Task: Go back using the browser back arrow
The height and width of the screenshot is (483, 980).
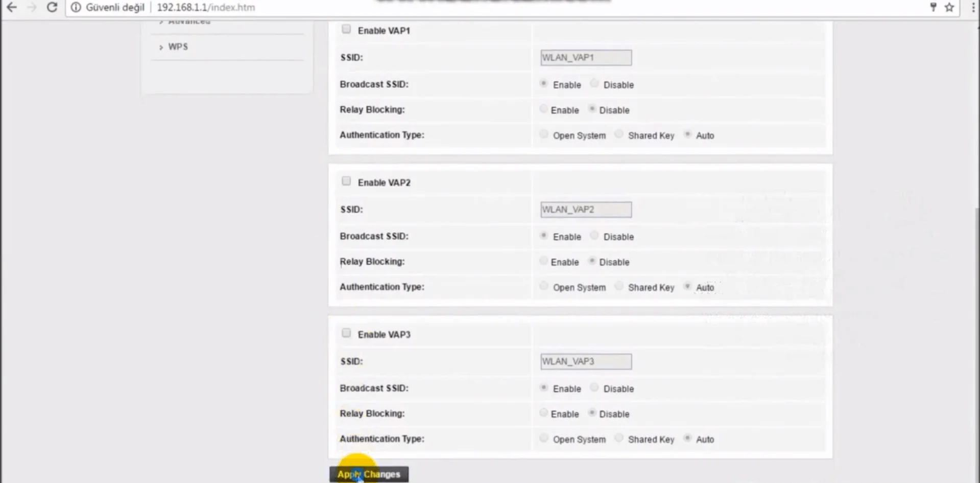Action: 11,7
